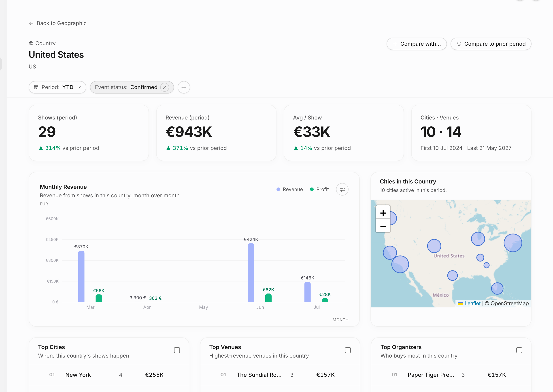Click the Avg / Show €33K card

point(344,133)
